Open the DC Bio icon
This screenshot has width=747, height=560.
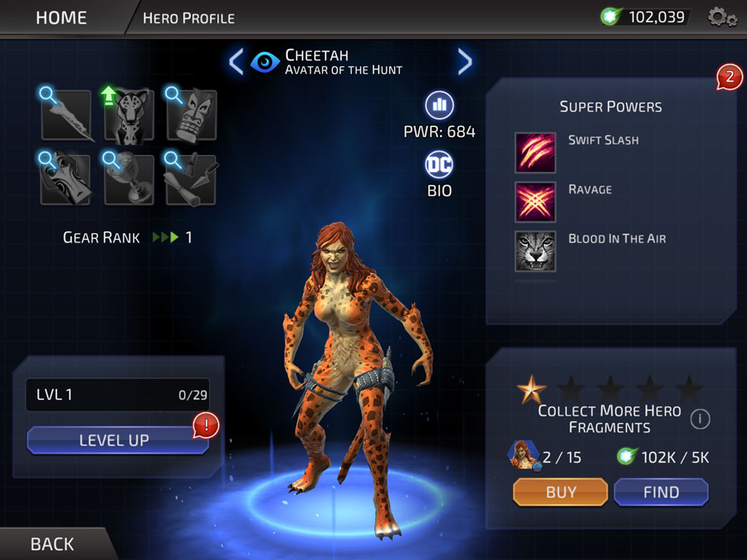pyautogui.click(x=439, y=164)
